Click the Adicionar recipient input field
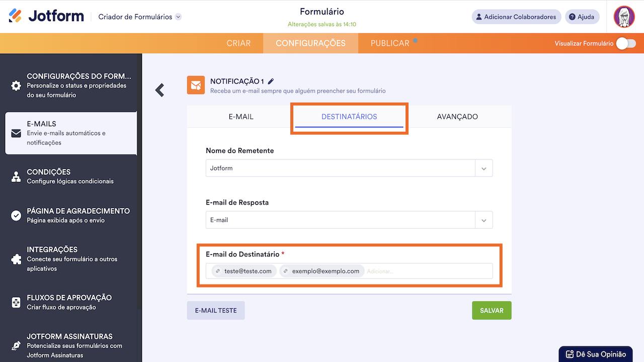The width and height of the screenshot is (644, 362). click(x=428, y=271)
